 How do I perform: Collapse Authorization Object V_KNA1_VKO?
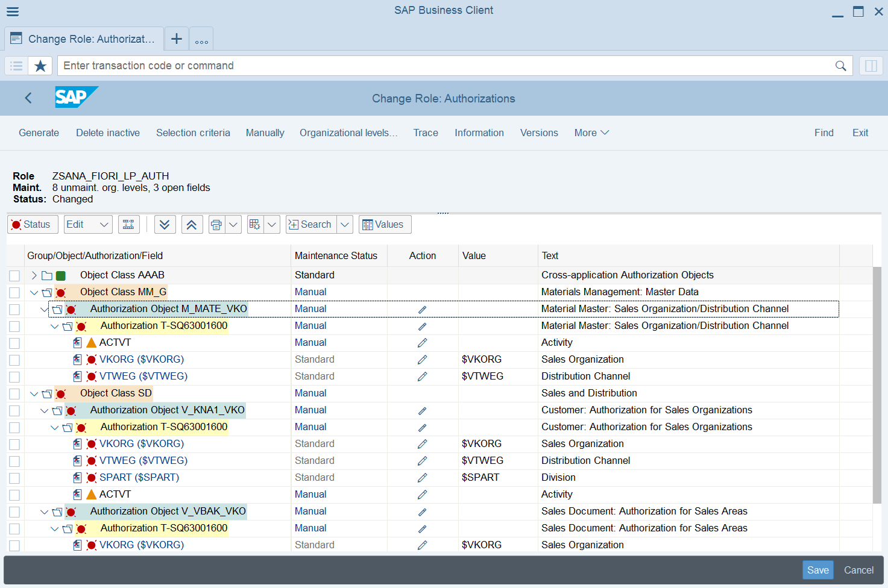[x=45, y=410]
